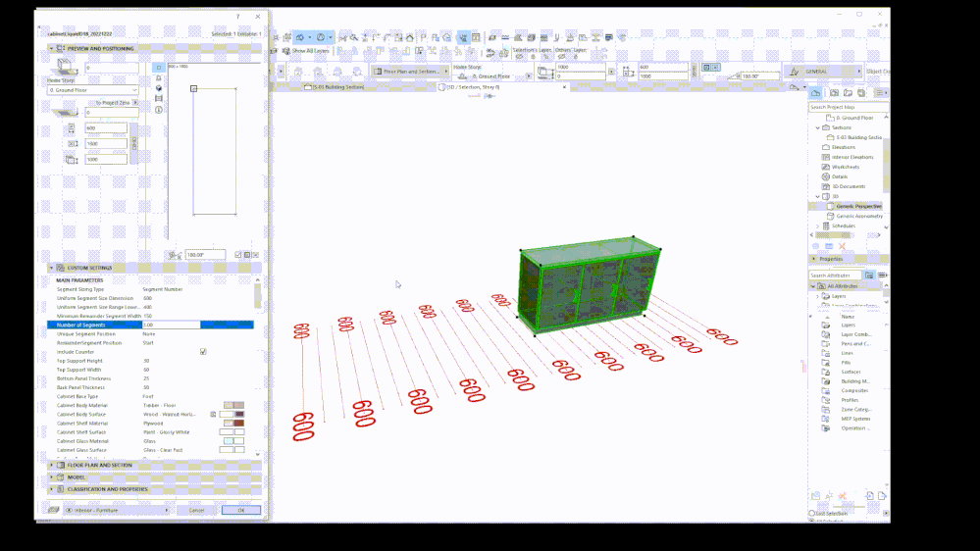Image resolution: width=980 pixels, height=551 pixels.
Task: Select the side view preview icon
Action: (159, 78)
